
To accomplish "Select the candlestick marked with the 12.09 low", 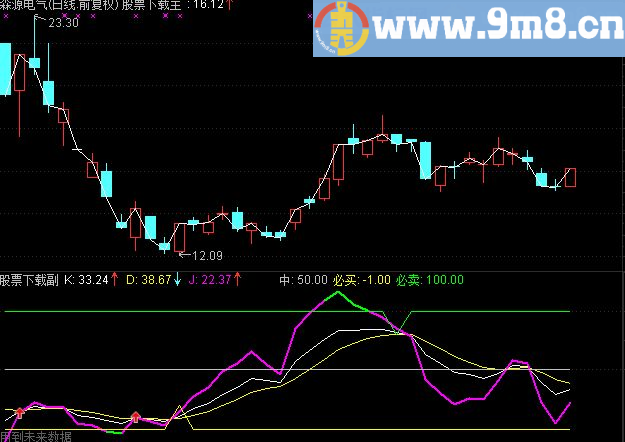I will [180, 237].
